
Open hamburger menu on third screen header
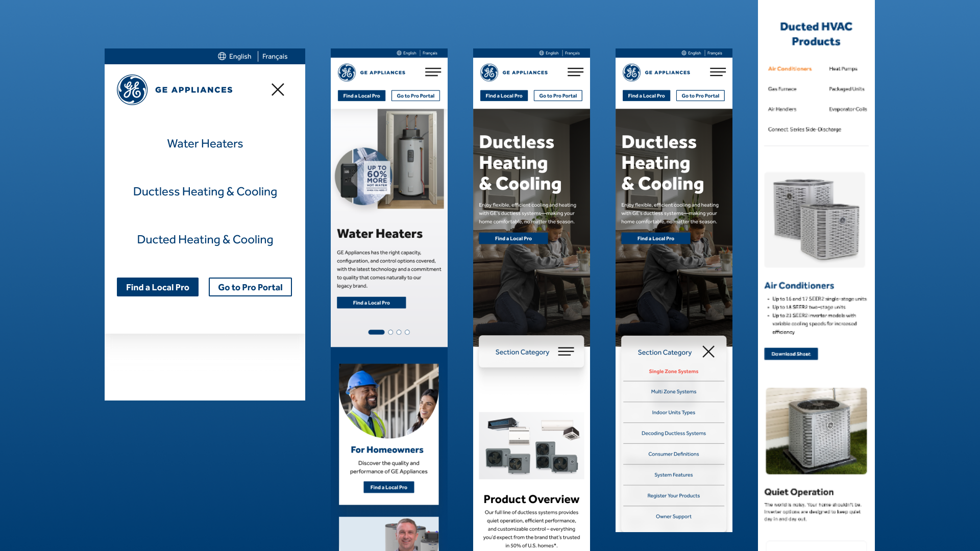(575, 72)
